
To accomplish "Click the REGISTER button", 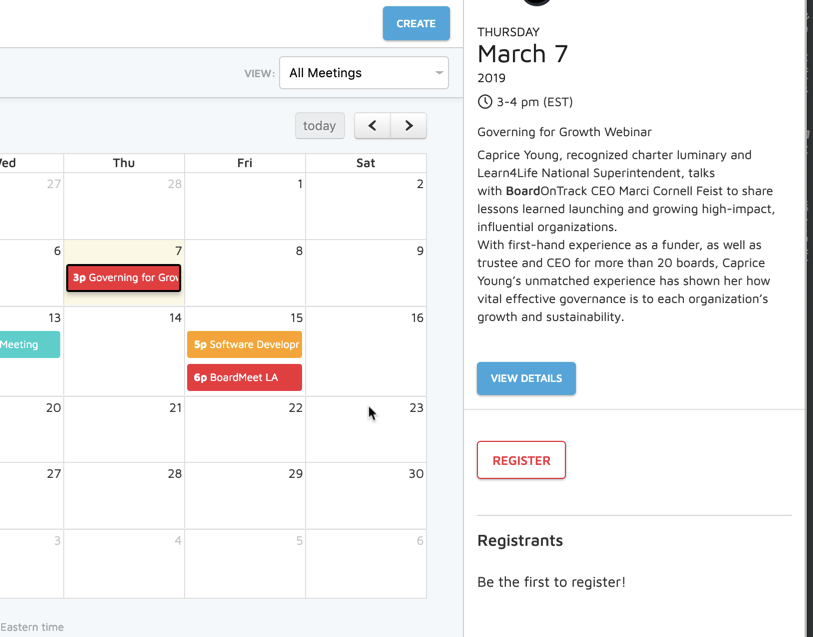I will (521, 460).
